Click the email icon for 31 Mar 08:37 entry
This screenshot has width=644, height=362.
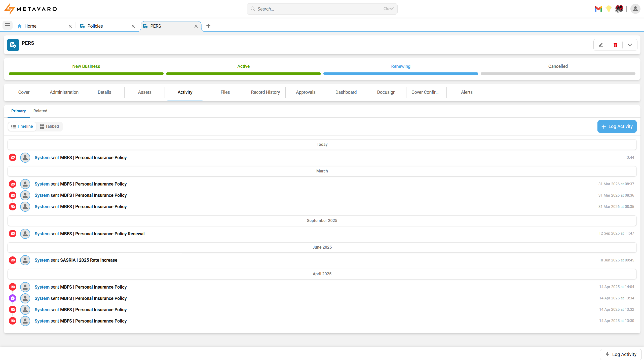pos(13,184)
